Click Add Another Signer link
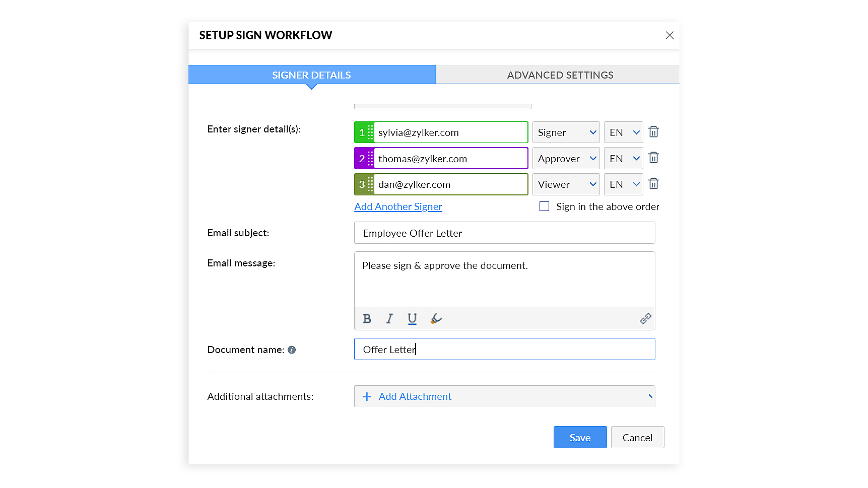This screenshot has width=868, height=488. [x=398, y=206]
